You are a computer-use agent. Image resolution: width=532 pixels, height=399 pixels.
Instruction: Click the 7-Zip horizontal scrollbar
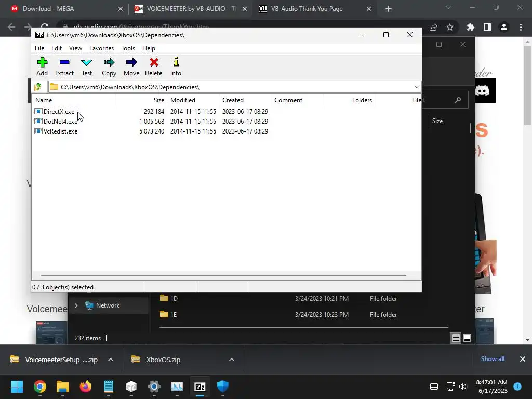click(223, 275)
